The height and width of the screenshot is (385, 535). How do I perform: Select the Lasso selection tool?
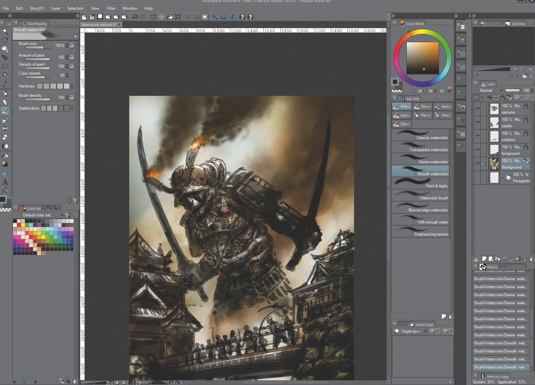point(5,66)
